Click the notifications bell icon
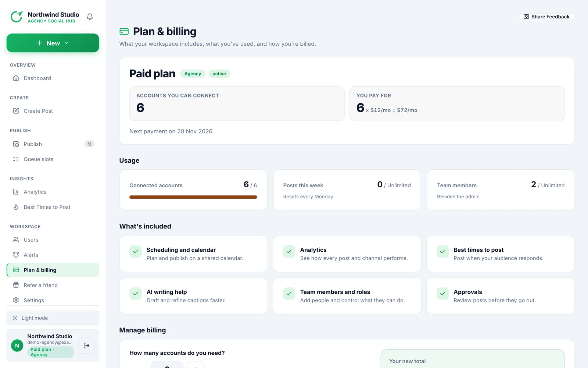 pos(90,17)
